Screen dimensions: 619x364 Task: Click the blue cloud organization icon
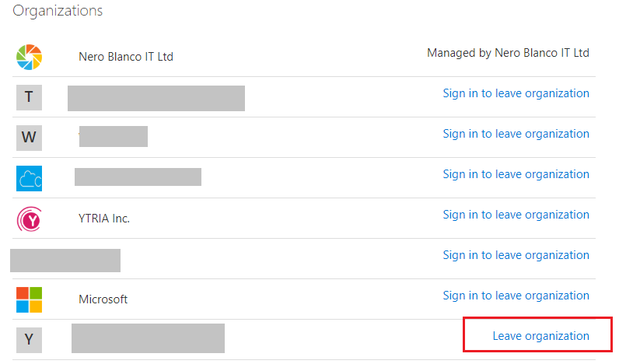pyautogui.click(x=30, y=178)
